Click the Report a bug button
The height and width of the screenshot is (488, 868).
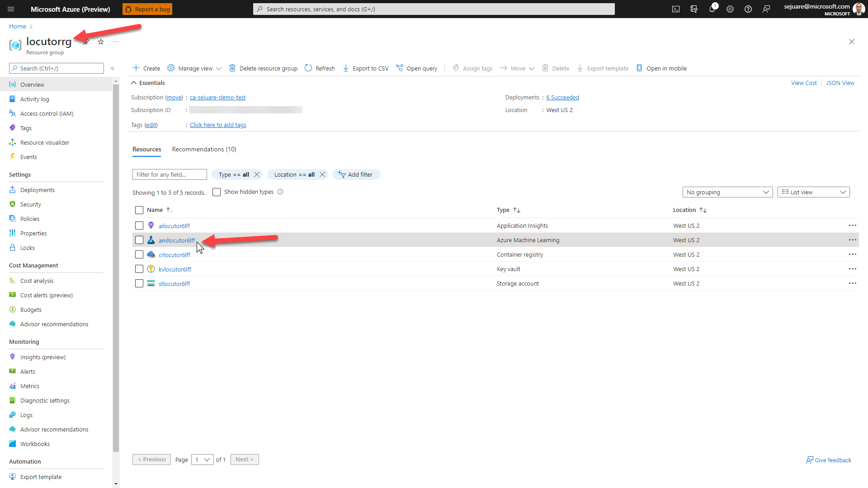[x=147, y=9]
